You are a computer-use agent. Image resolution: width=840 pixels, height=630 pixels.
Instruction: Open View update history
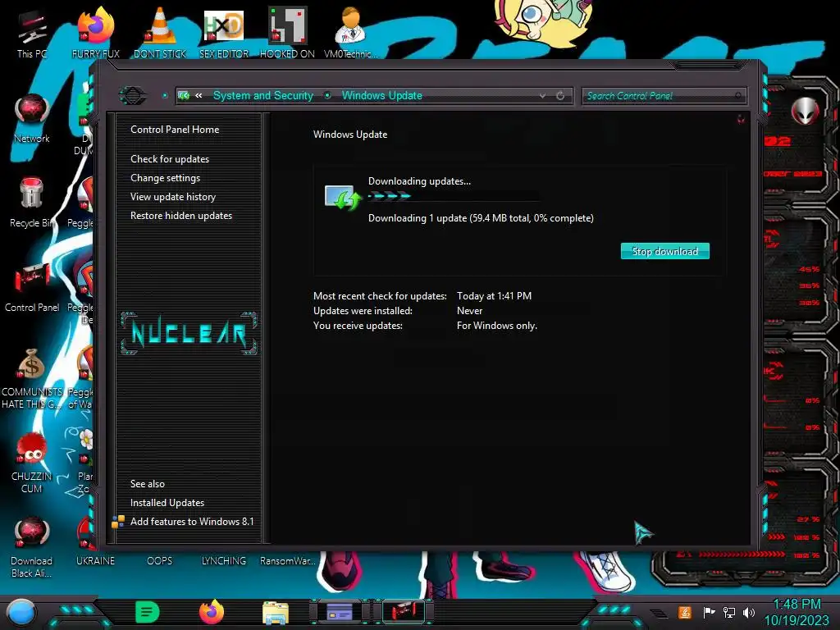[173, 197]
